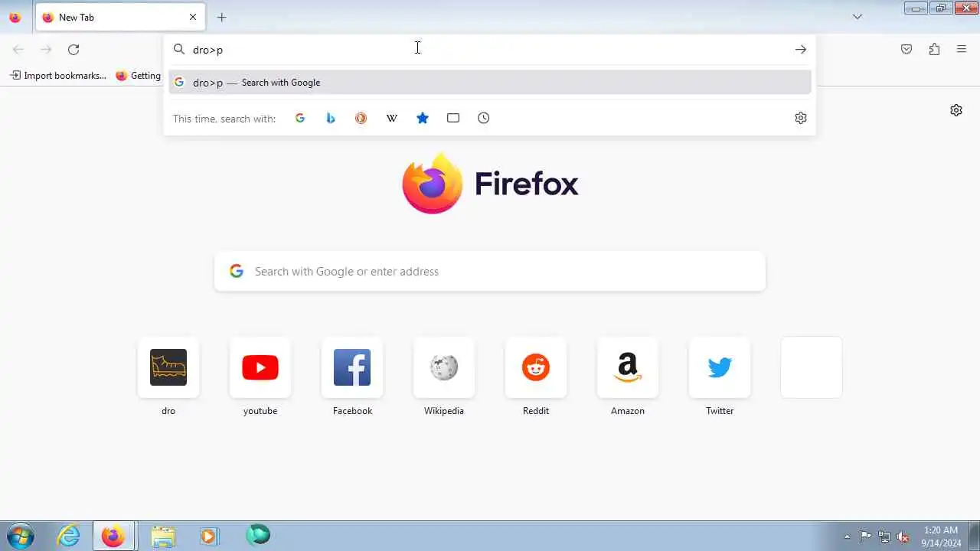Open a new tab with plus button
The width and height of the screenshot is (980, 551).
(x=221, y=17)
